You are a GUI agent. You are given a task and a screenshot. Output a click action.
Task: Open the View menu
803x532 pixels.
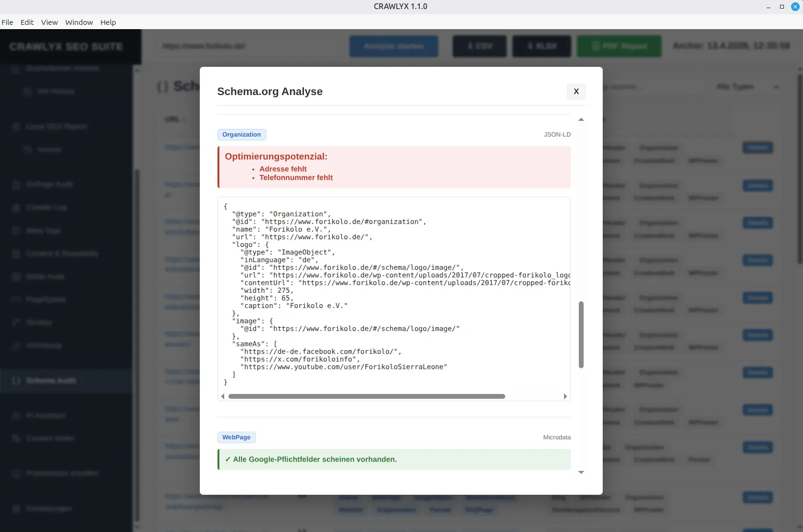[x=49, y=22]
